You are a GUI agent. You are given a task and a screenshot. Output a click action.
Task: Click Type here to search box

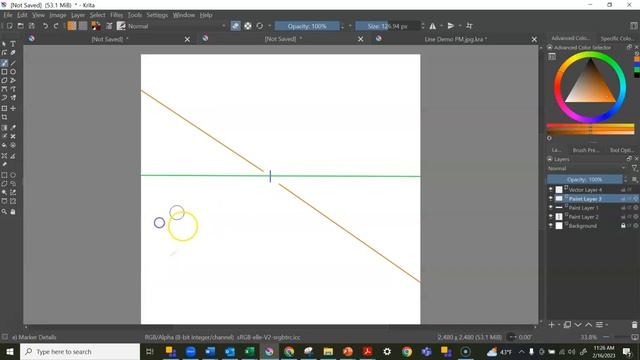point(80,351)
